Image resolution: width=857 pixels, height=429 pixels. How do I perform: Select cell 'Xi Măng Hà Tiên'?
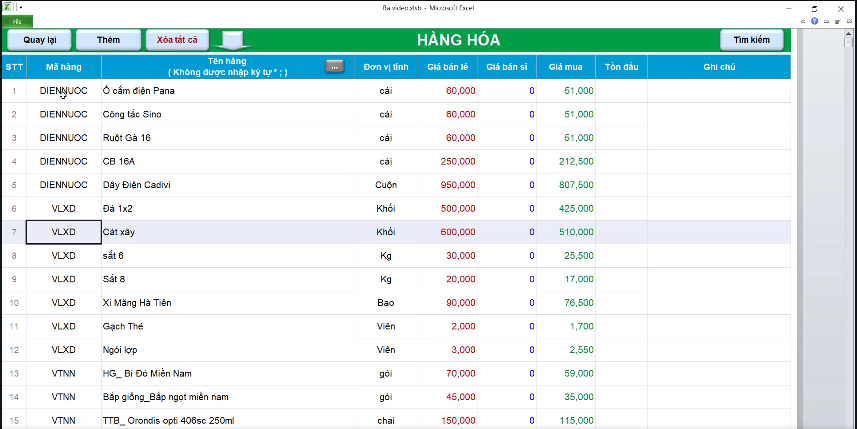click(228, 302)
